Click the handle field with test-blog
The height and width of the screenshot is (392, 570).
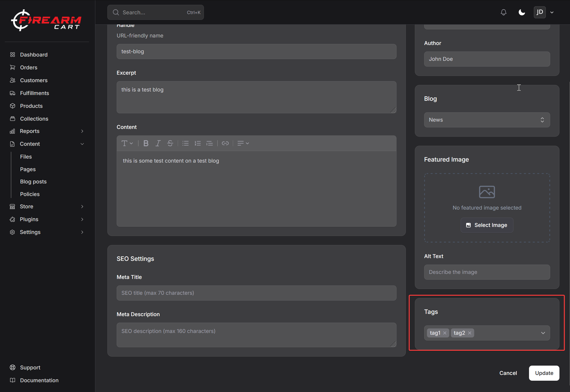(256, 52)
